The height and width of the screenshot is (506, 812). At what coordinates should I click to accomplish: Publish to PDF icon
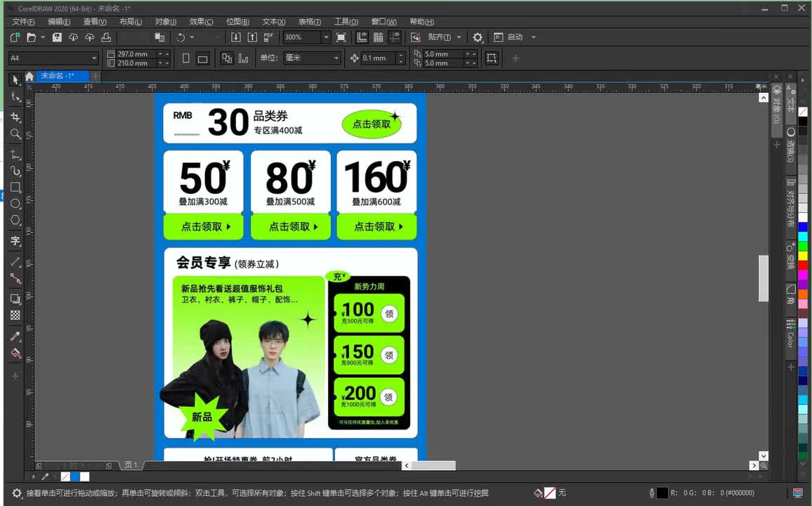[268, 37]
